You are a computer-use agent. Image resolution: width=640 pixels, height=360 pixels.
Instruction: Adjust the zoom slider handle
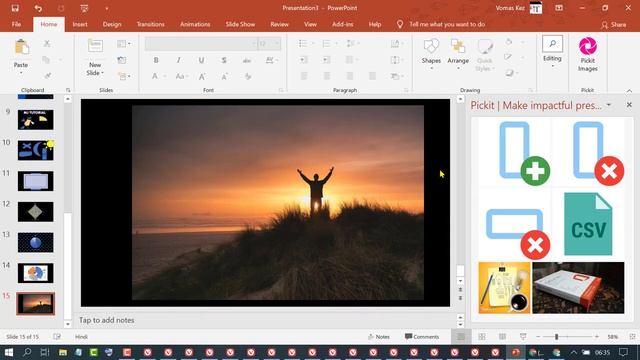tap(556, 337)
